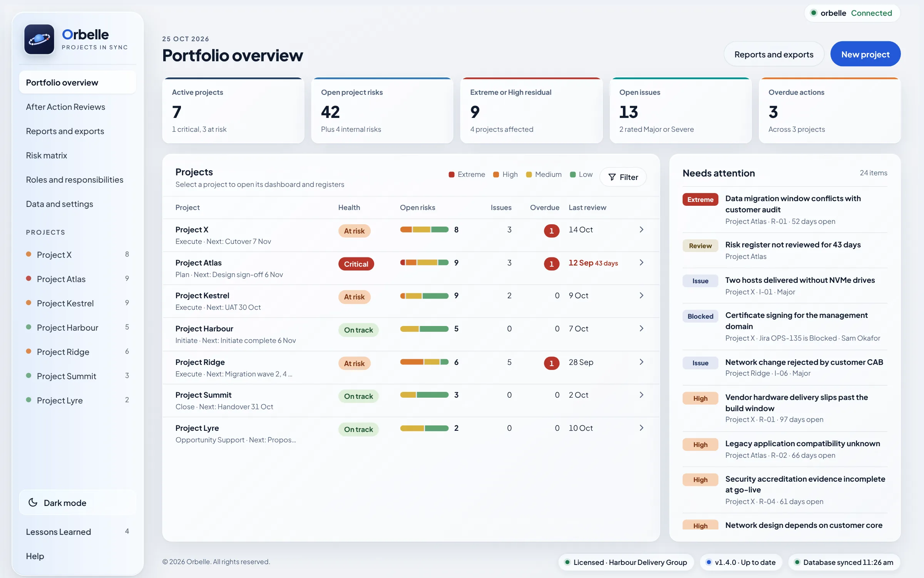Open 'Two hosts delivered without NVMe drives' item
The image size is (924, 578).
[785, 286]
